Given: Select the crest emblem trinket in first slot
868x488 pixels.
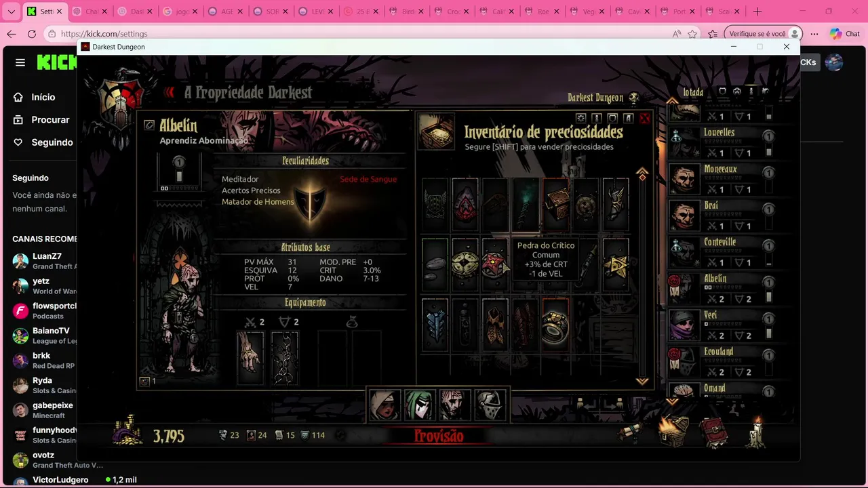Looking at the screenshot, I should (435, 205).
